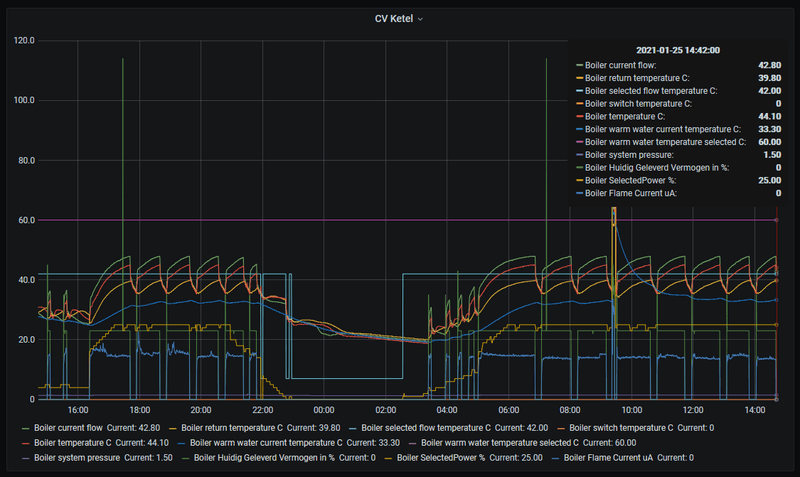The image size is (800, 477).
Task: Select Boiler warm water temperature selected C legend
Action: [499, 443]
